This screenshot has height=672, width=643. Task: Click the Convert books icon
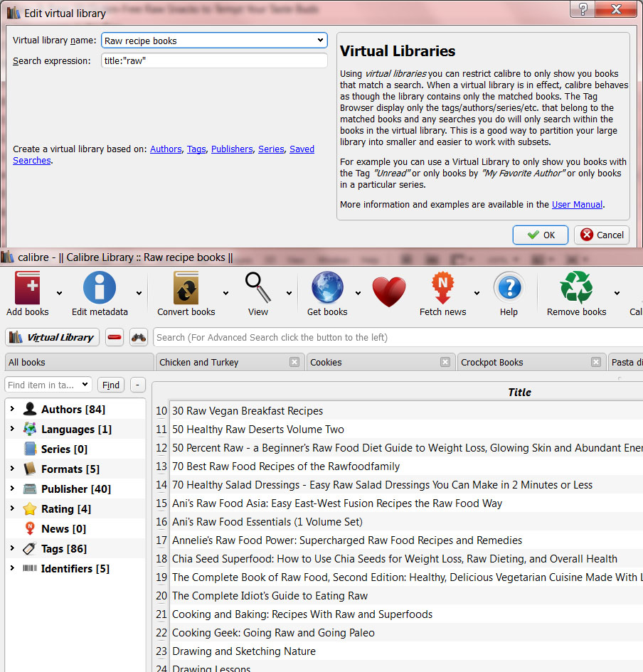(186, 287)
